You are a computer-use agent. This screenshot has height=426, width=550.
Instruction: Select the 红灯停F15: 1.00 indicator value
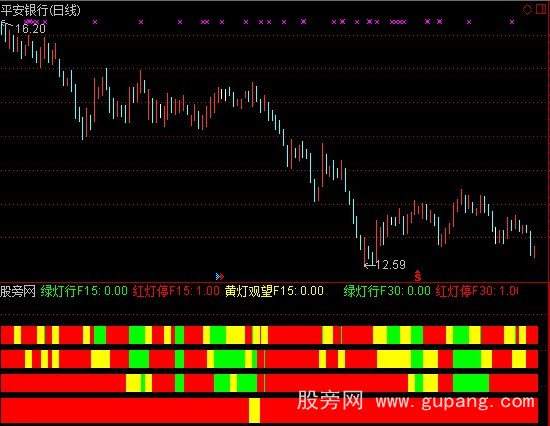coord(176,291)
